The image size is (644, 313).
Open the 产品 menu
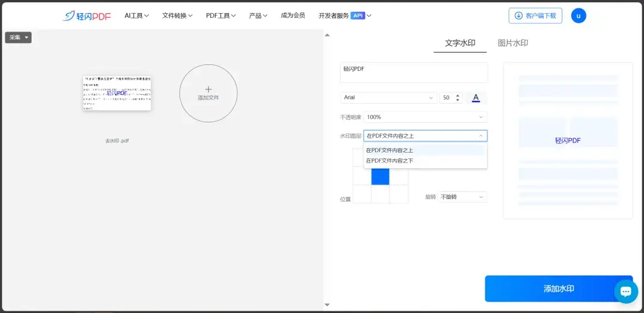258,16
